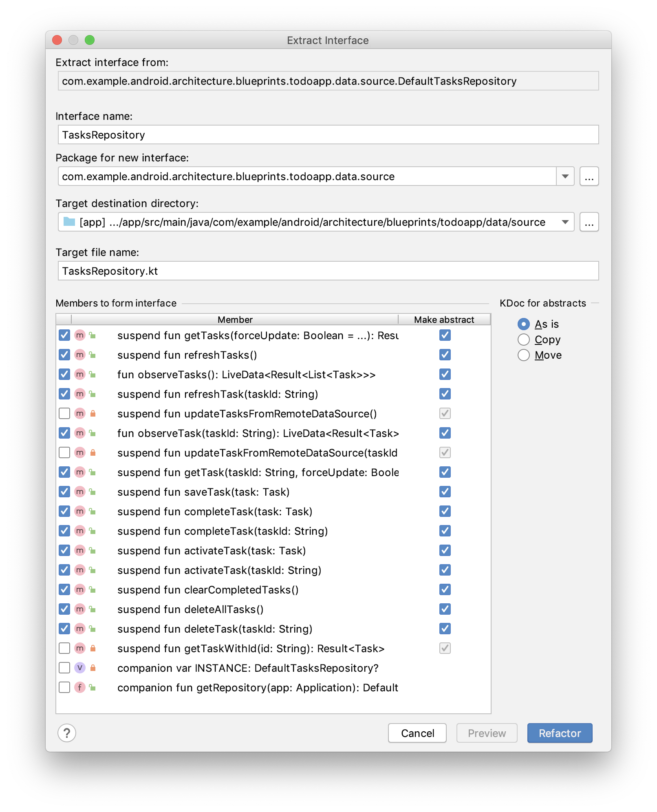This screenshot has height=812, width=657.
Task: Choose the Move KDoc radio option
Action: coord(524,355)
